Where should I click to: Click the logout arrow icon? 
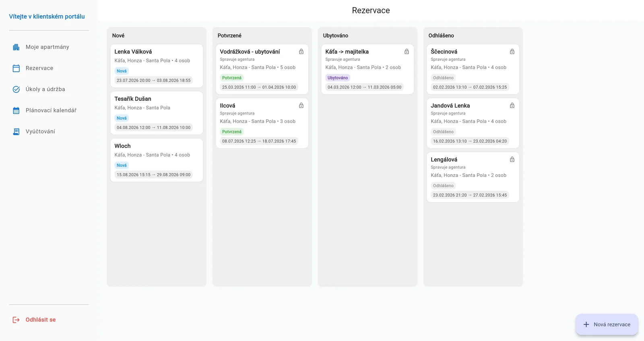[16, 320]
